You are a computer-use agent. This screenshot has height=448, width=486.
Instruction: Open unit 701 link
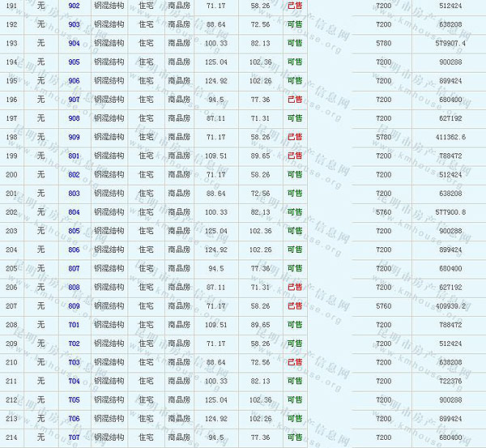pos(74,325)
